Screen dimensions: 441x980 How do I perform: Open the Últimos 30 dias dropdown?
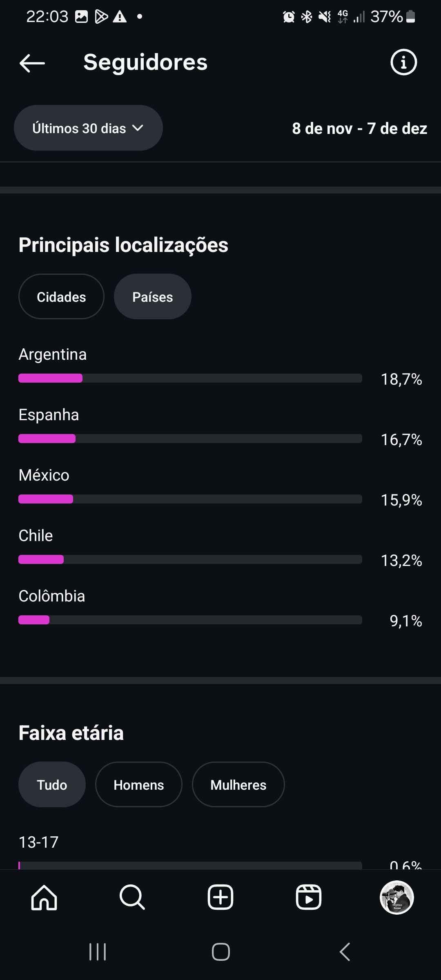click(88, 128)
